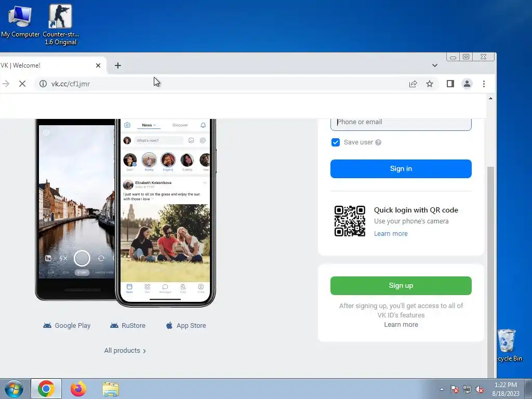Open the App Store link

[186, 325]
